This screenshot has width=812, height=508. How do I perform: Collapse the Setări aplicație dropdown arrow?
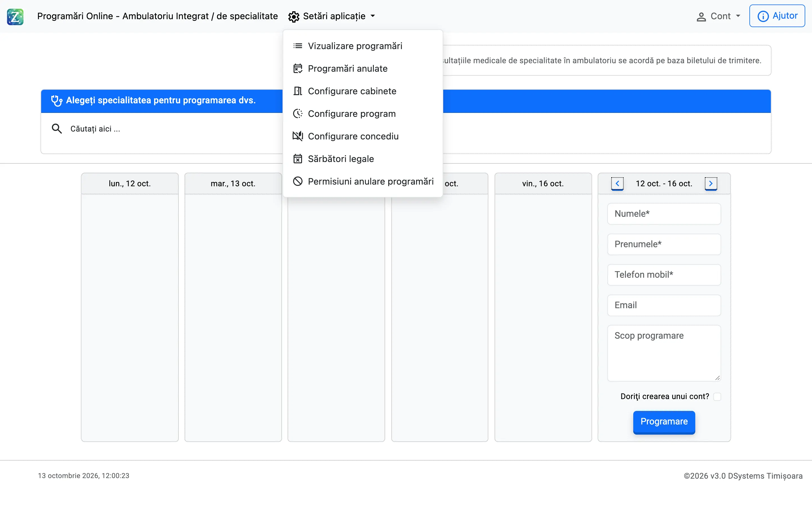pyautogui.click(x=373, y=16)
